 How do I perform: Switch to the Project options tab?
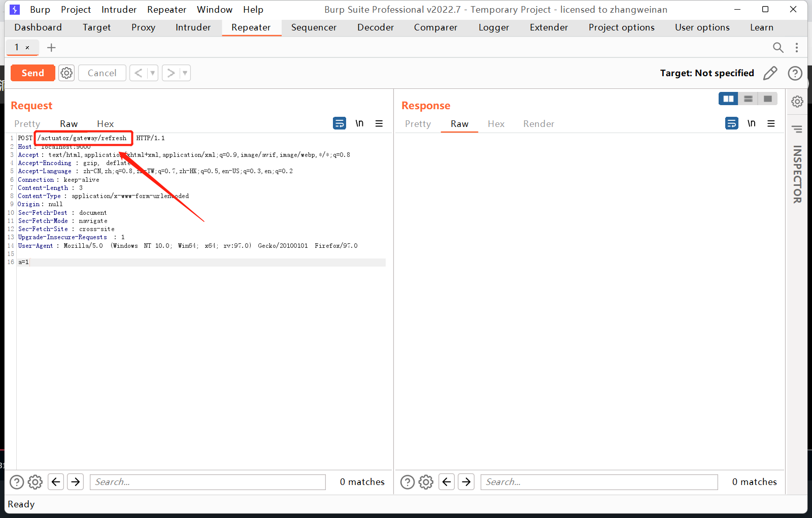coord(621,27)
